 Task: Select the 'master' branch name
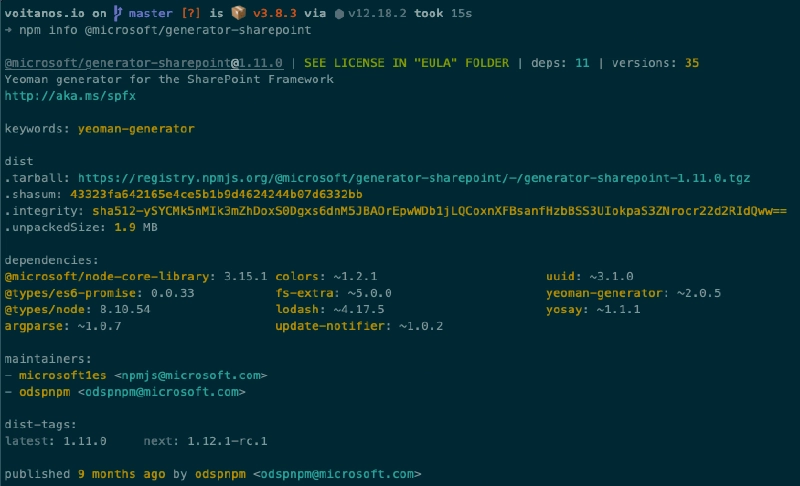click(x=151, y=13)
